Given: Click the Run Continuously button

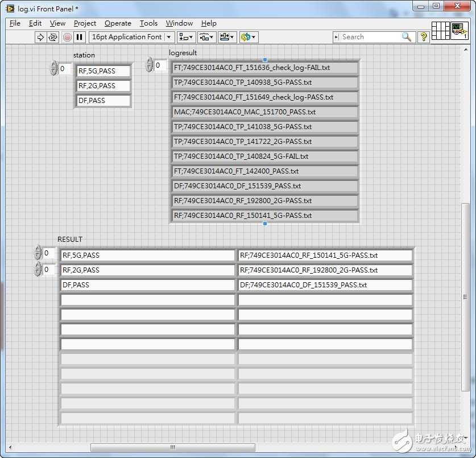Looking at the screenshot, I should tap(53, 37).
